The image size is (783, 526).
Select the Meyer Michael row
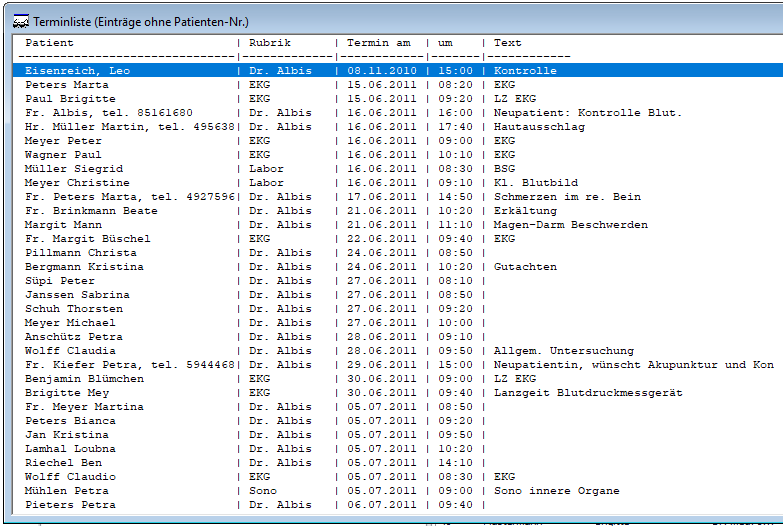point(397,322)
